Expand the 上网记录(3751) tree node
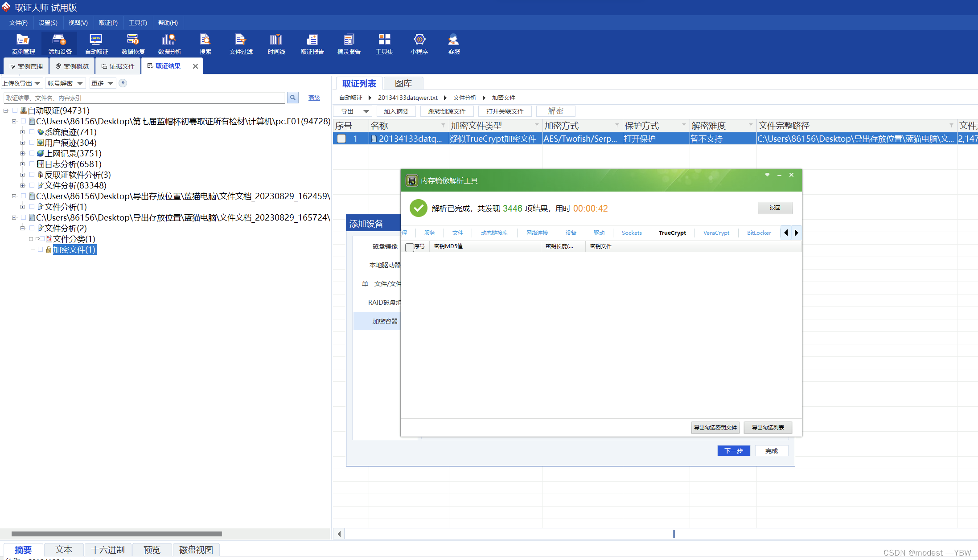978x560 pixels. coord(22,153)
